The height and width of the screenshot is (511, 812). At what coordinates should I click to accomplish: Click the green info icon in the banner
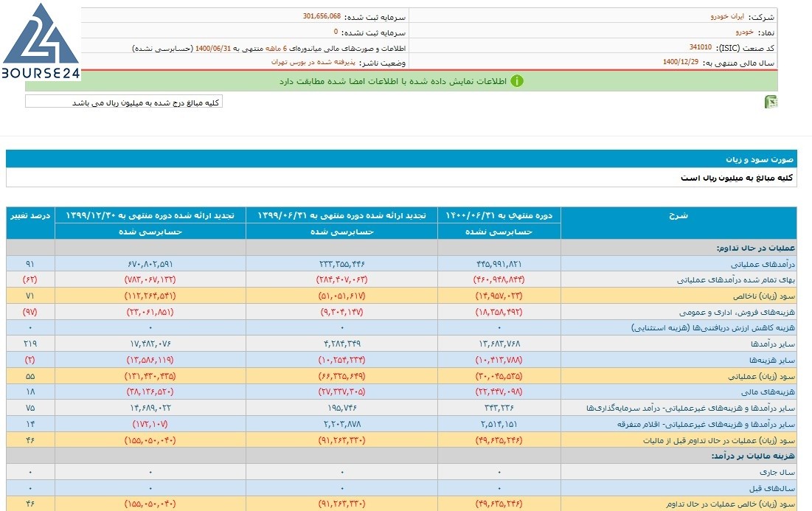517,81
